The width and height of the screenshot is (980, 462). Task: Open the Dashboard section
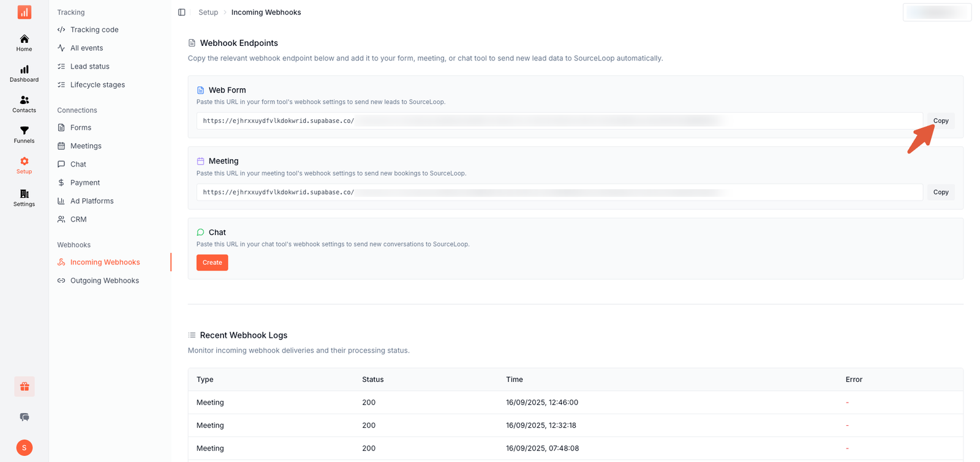24,73
